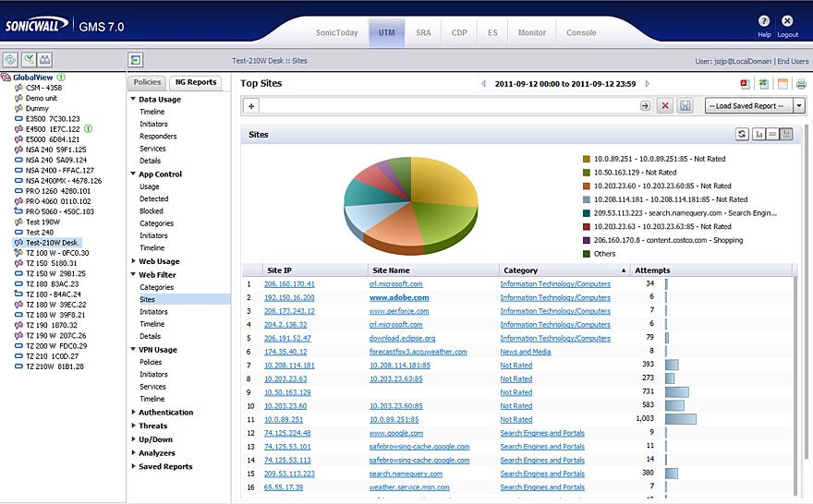
Task: Select PRO 5060 - 450C.103 device
Action: 60,211
